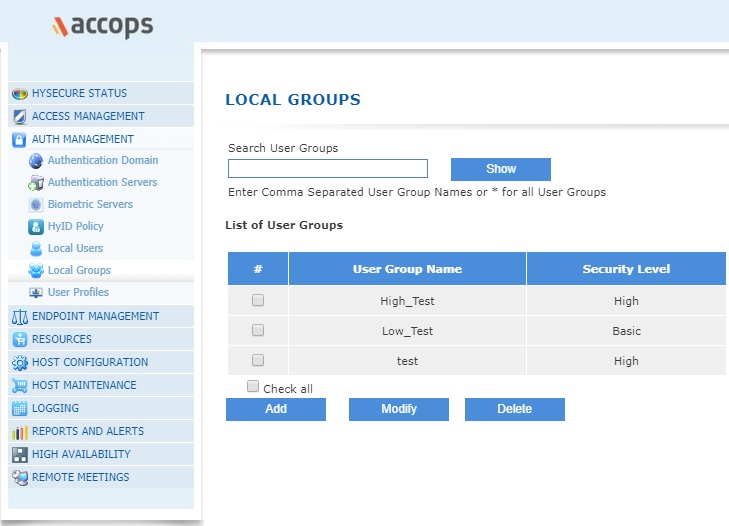The width and height of the screenshot is (729, 526).
Task: Go to Authentication Domain page
Action: coord(103,160)
